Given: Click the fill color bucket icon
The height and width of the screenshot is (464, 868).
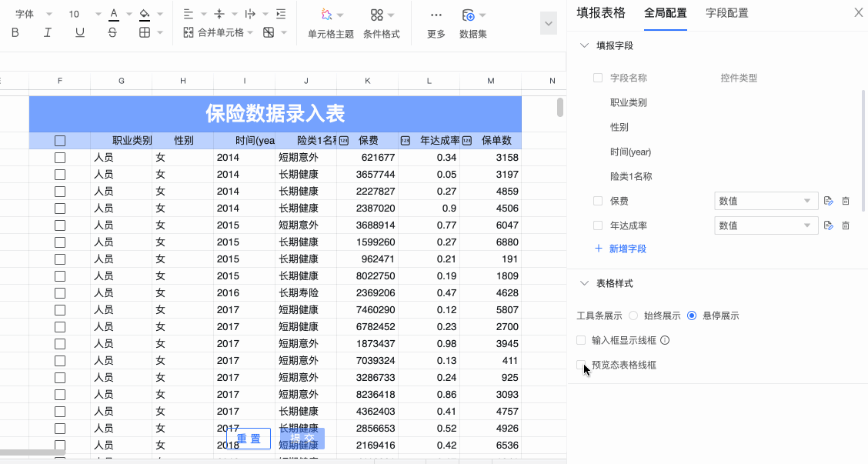Looking at the screenshot, I should point(145,14).
